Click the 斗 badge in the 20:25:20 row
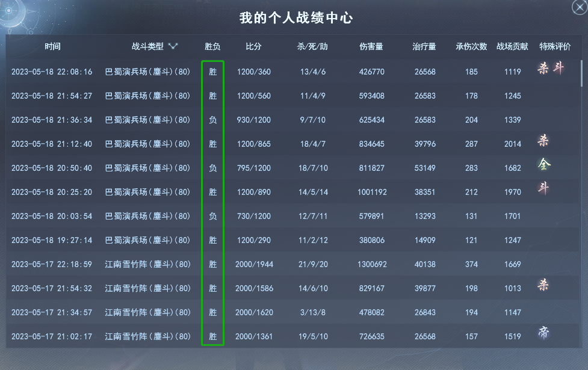The image size is (588, 370). [x=543, y=188]
